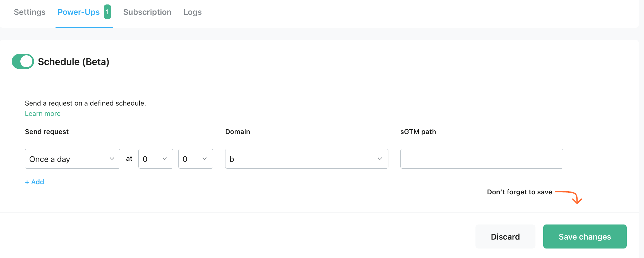Switch to the Power-Ups tab
Viewport: 644px width, 258px height.
[78, 12]
